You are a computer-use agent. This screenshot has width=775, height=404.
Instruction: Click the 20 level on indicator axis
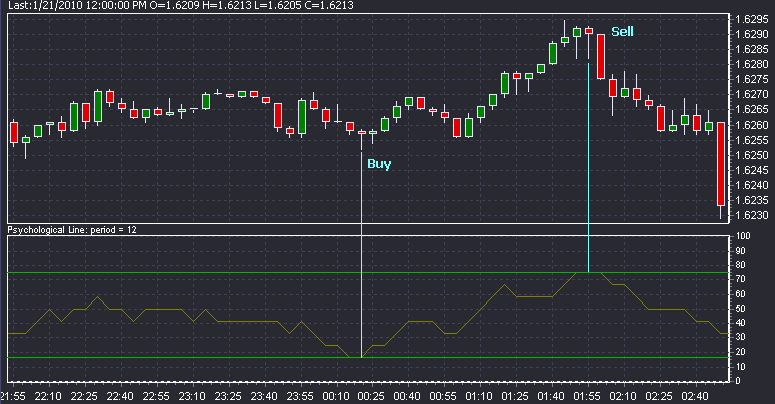(740, 352)
